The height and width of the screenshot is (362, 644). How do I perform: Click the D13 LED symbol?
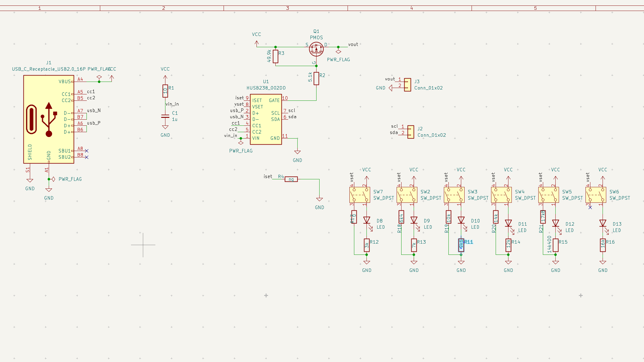pos(603,223)
